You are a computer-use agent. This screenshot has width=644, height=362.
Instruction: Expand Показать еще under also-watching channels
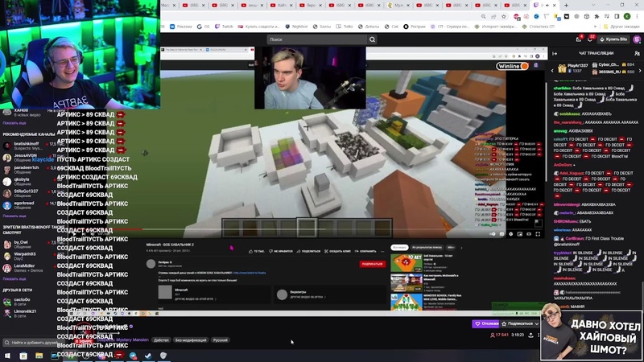(x=14, y=279)
